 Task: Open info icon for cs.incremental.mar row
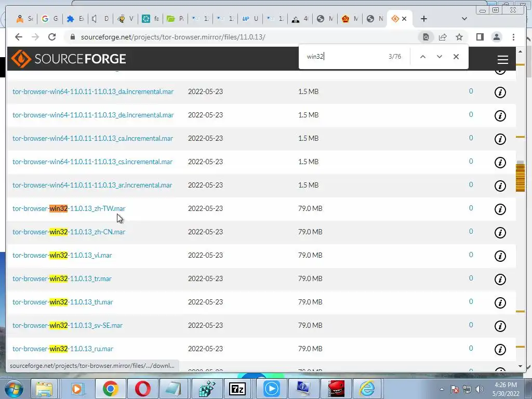click(x=500, y=162)
